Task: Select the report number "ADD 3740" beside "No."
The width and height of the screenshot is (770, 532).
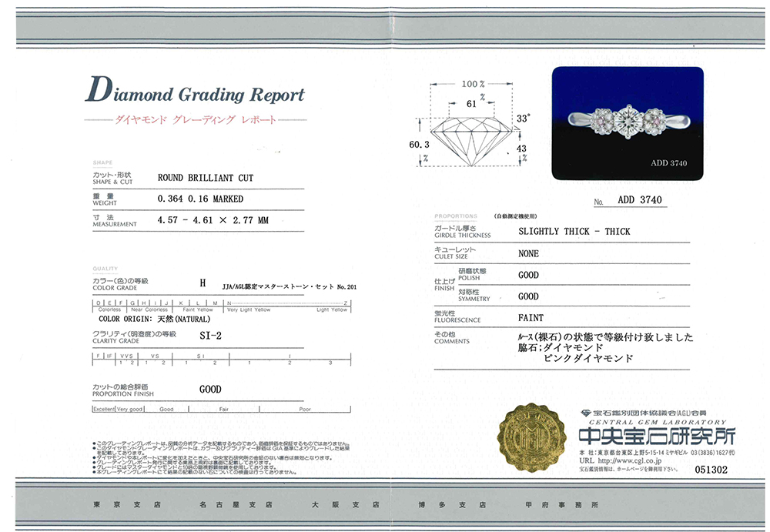Action: 639,200
